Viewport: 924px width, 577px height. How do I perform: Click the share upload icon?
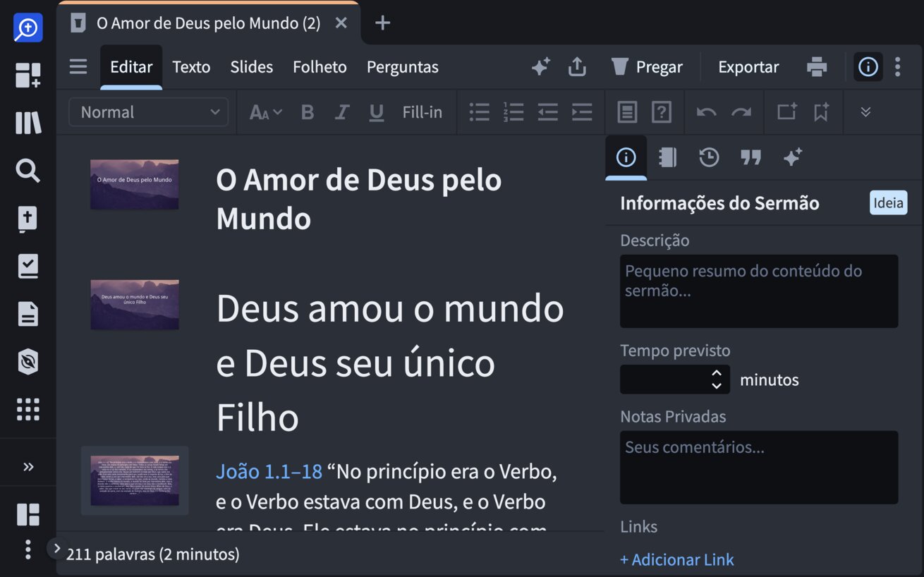pos(577,67)
